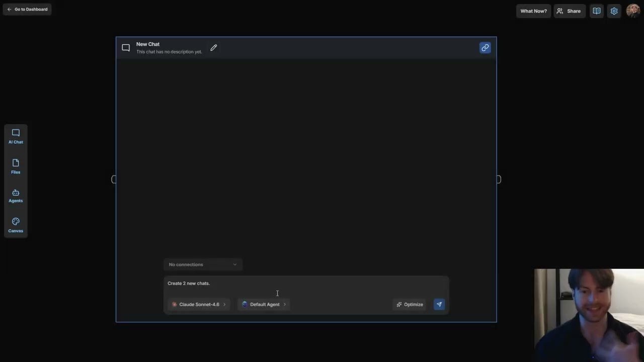Image resolution: width=644 pixels, height=362 pixels.
Task: Send the message with paper plane button
Action: coord(439,304)
